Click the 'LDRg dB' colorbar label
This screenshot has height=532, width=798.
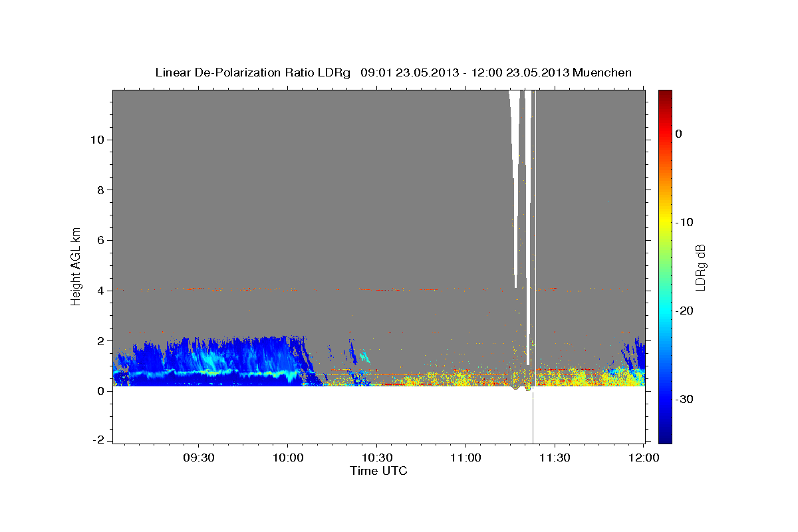point(700,267)
